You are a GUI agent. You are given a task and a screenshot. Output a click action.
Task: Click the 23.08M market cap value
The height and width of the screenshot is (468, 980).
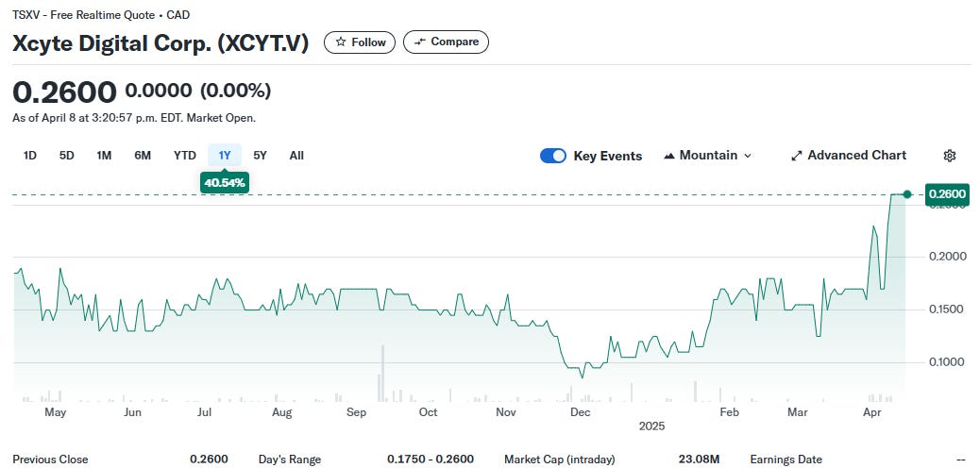tap(699, 460)
